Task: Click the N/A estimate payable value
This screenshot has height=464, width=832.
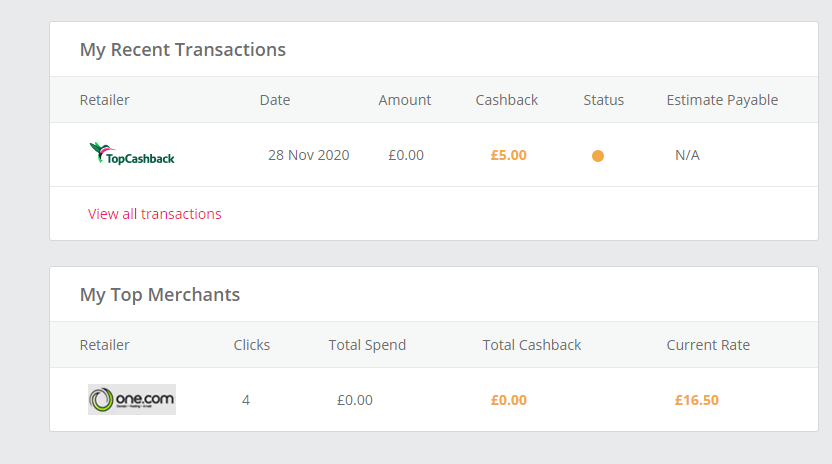Action: coord(688,155)
